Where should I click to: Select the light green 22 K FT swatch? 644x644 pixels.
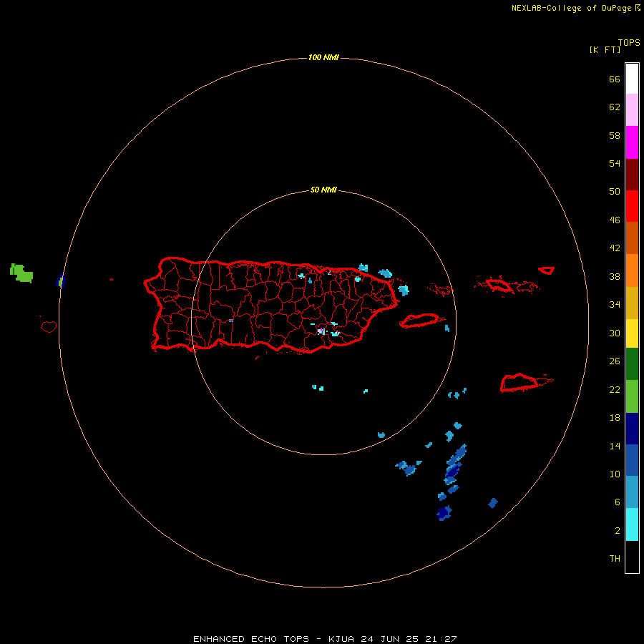(632, 396)
